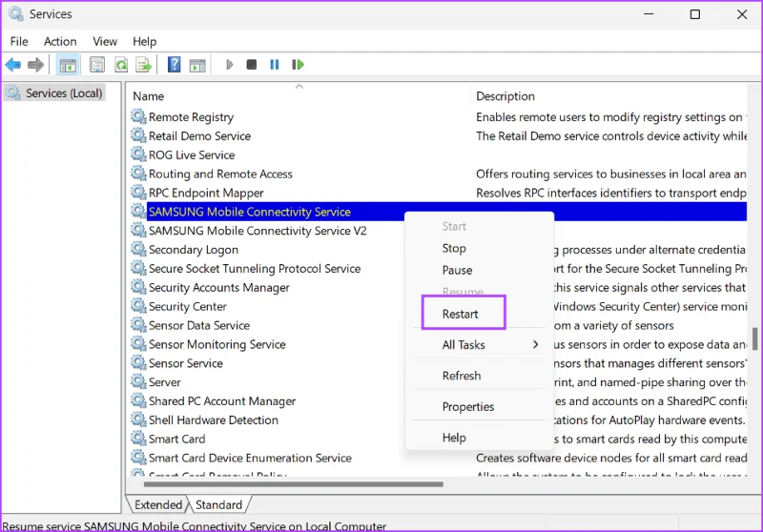This screenshot has width=763, height=532.
Task: Toggle Show/Hide Console Tree toolbar icon
Action: tap(68, 65)
